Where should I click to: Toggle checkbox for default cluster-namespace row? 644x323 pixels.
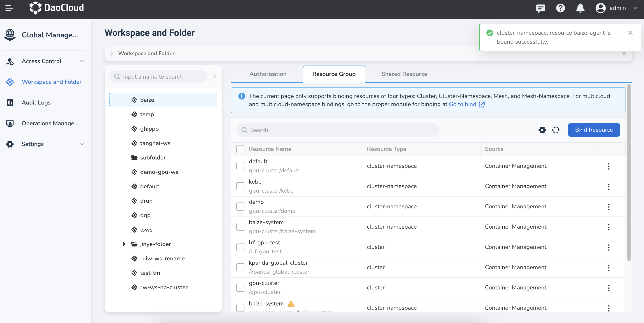point(240,166)
